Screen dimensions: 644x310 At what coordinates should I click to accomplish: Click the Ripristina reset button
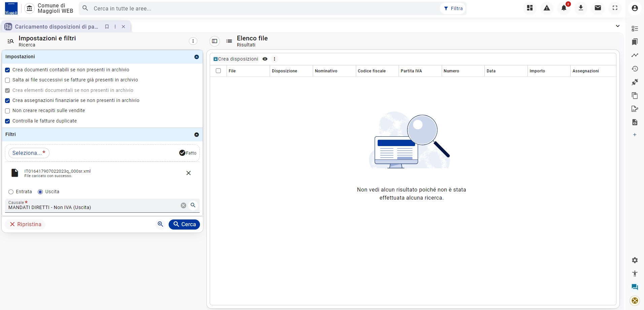[x=26, y=225]
